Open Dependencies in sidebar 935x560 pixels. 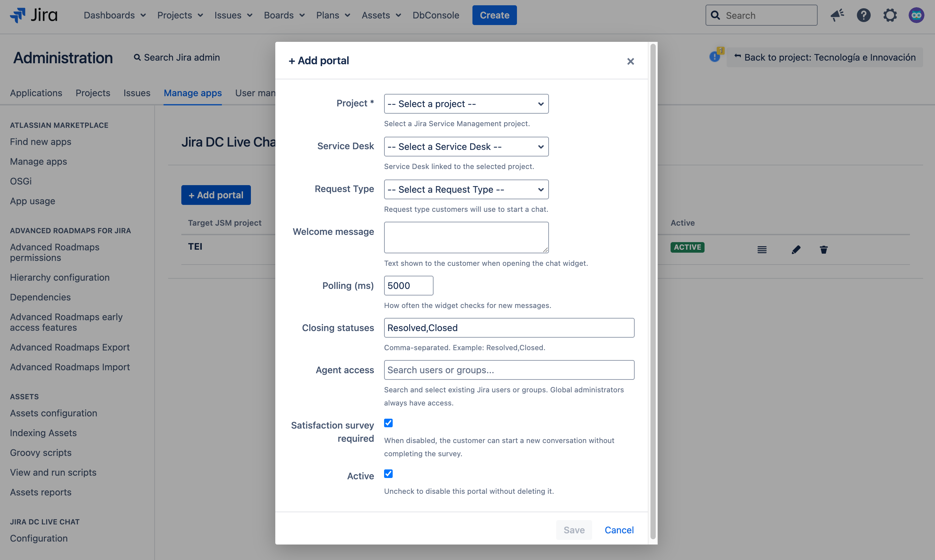coord(40,297)
